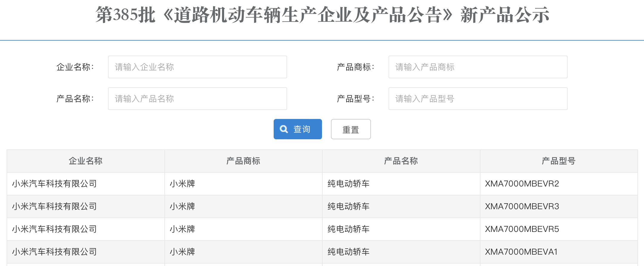This screenshot has width=644, height=266.
Task: Select model XMA7000MBEVR5 cell
Action: (x=522, y=229)
